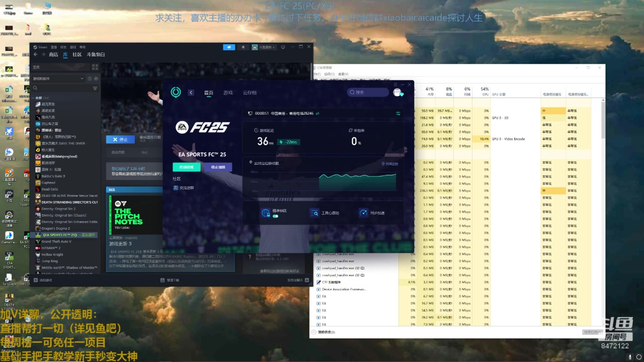Toggle the zone lock switch in accelerator

pos(275,216)
